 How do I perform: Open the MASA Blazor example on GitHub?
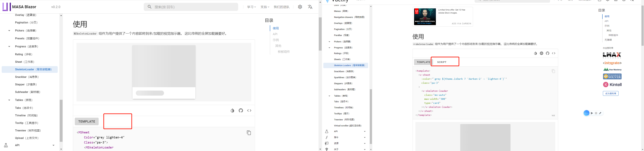pyautogui.click(x=241, y=110)
